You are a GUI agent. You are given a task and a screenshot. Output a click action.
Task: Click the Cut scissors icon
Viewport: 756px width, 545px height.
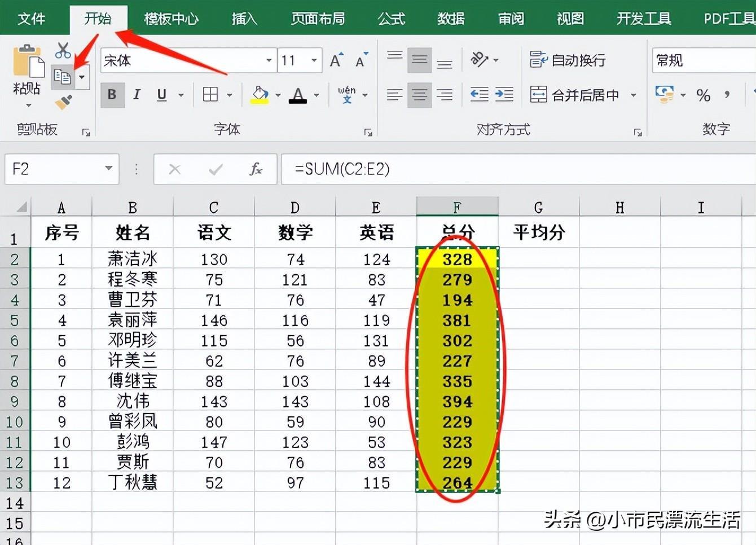tap(63, 51)
